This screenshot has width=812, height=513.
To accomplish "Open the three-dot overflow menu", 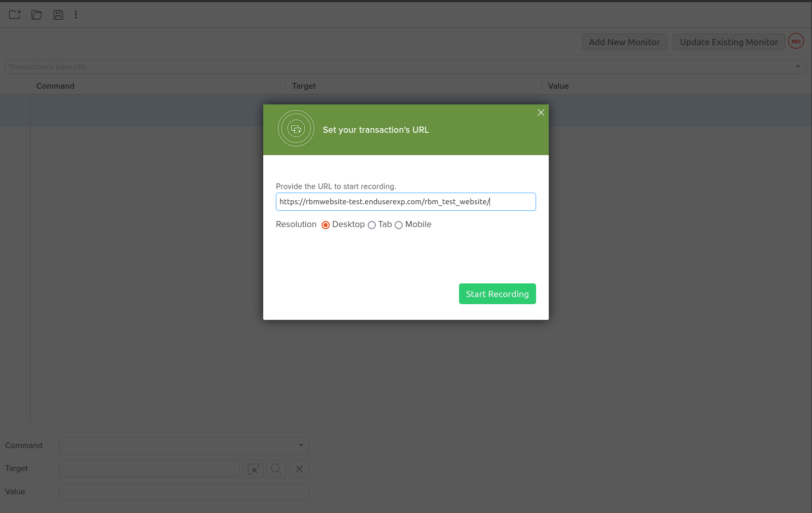I will click(76, 15).
